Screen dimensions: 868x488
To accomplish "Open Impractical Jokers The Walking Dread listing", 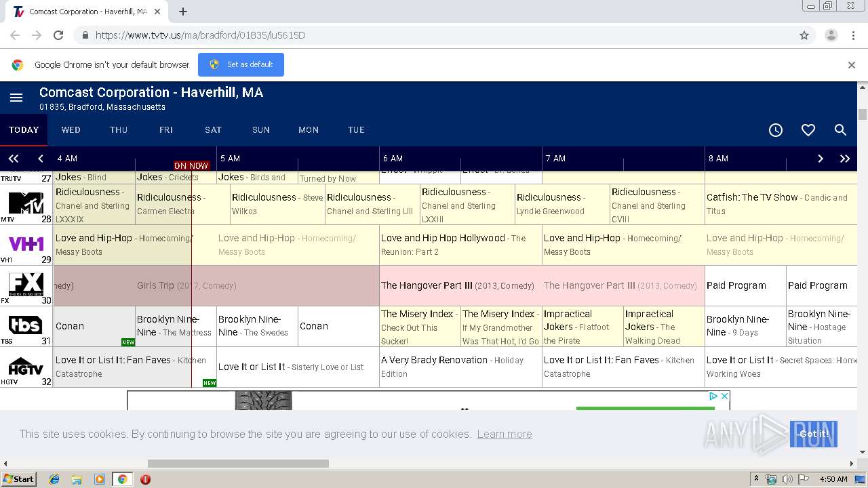I will pyautogui.click(x=664, y=326).
